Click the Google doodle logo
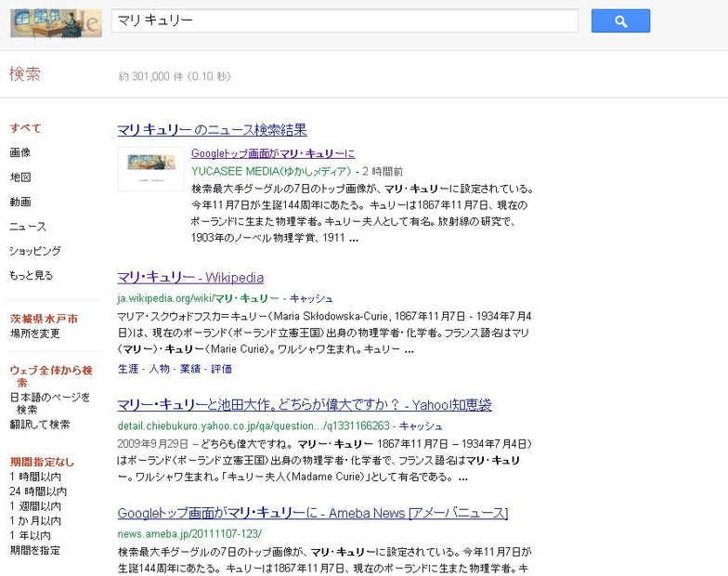 click(56, 22)
